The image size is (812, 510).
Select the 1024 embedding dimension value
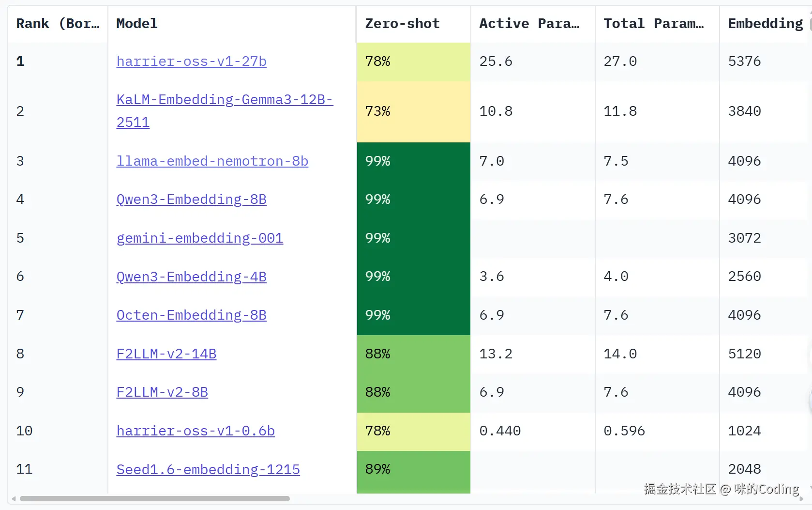[744, 431]
